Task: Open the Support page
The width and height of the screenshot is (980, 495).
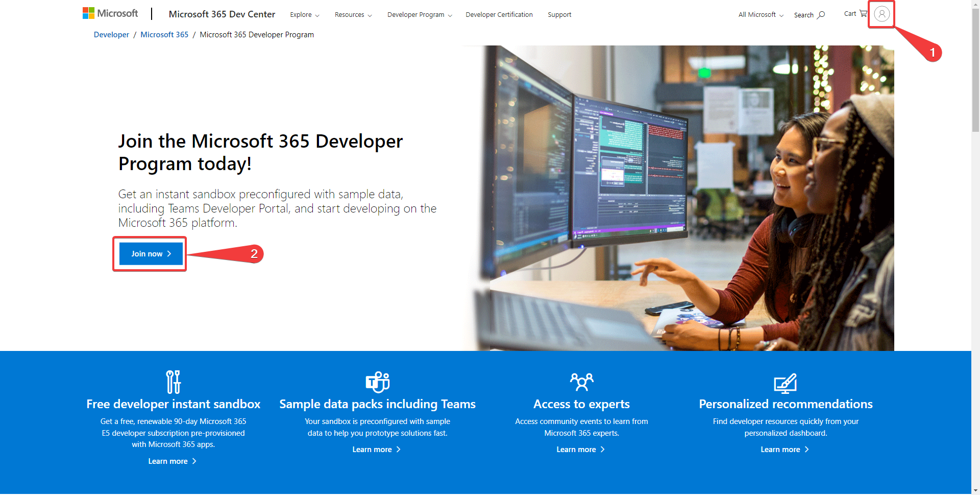Action: (x=559, y=15)
